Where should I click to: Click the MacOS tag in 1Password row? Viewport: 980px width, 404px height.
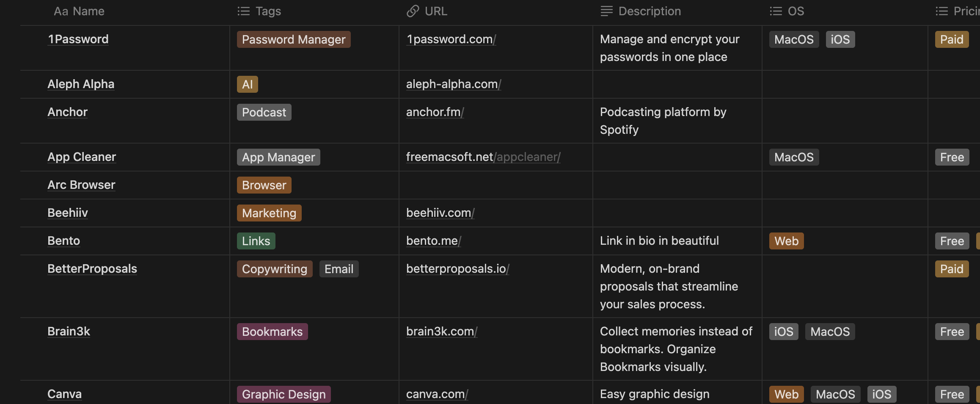pos(794,39)
